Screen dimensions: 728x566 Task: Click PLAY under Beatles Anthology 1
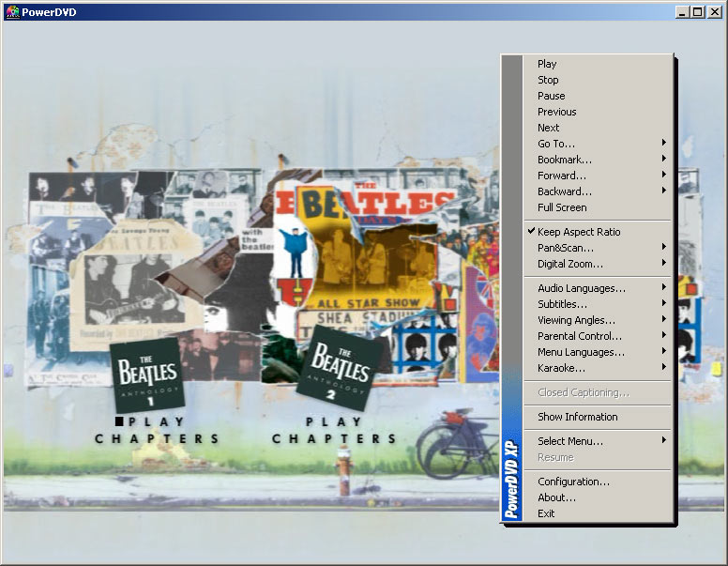[157, 422]
